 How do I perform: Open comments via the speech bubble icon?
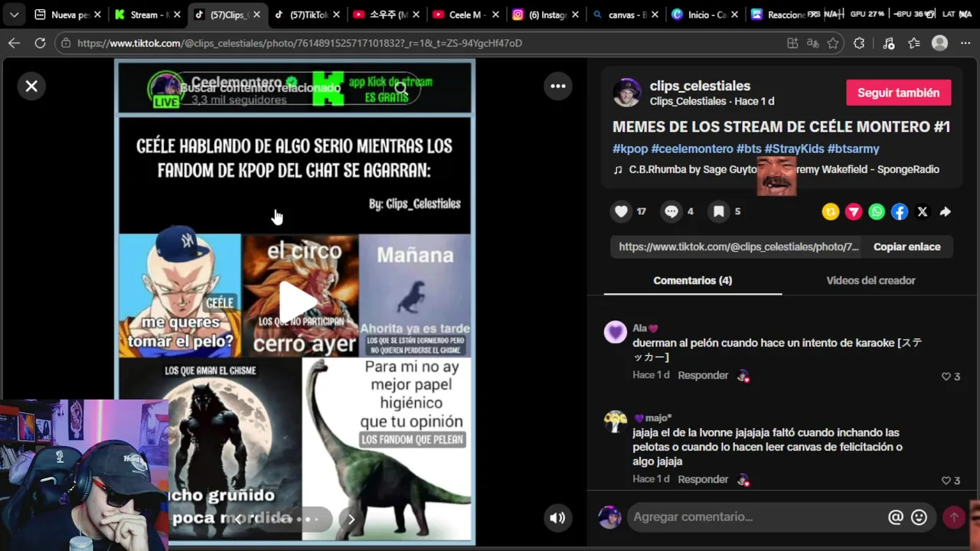click(x=671, y=211)
